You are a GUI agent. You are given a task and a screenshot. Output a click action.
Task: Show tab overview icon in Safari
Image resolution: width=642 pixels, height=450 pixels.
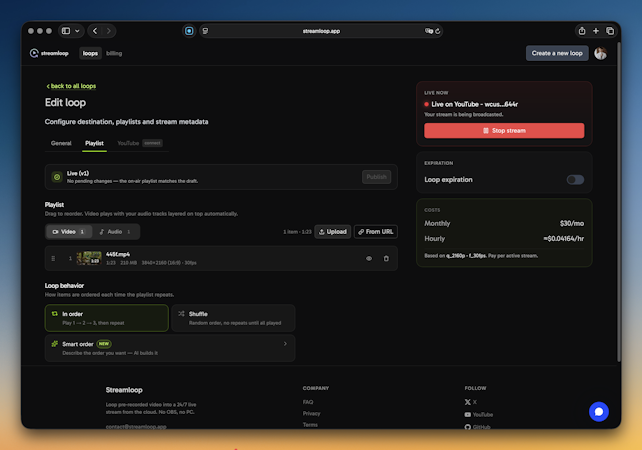click(x=610, y=31)
